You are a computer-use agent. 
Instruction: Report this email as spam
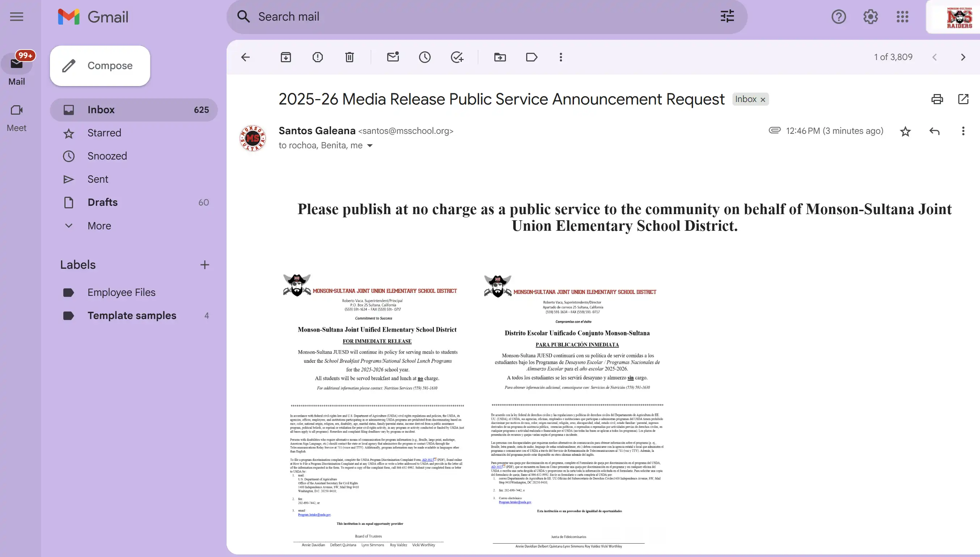pyautogui.click(x=318, y=58)
